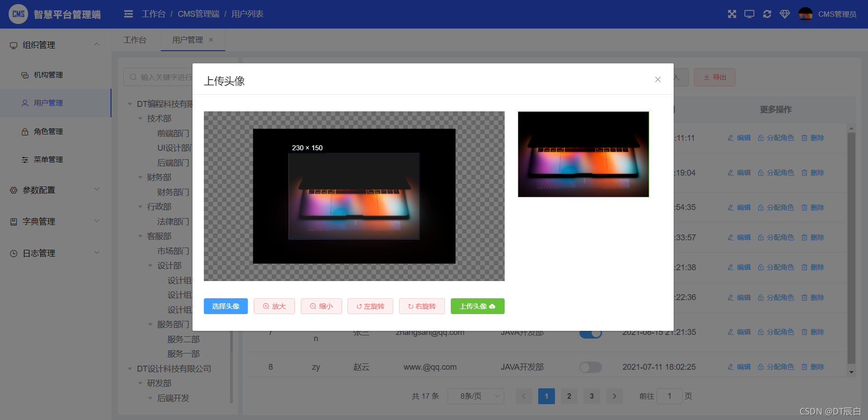Select 研发部 in department tree
The height and width of the screenshot is (420, 868).
click(x=159, y=383)
